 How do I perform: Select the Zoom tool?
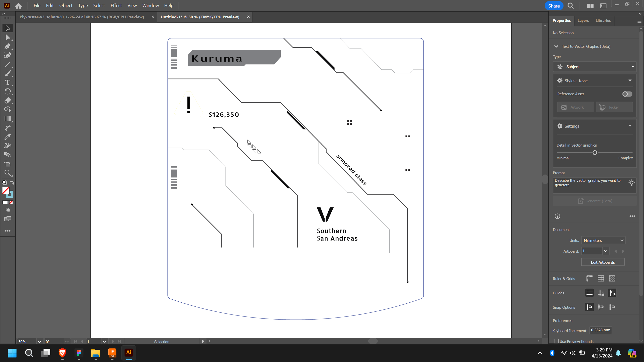click(x=8, y=173)
